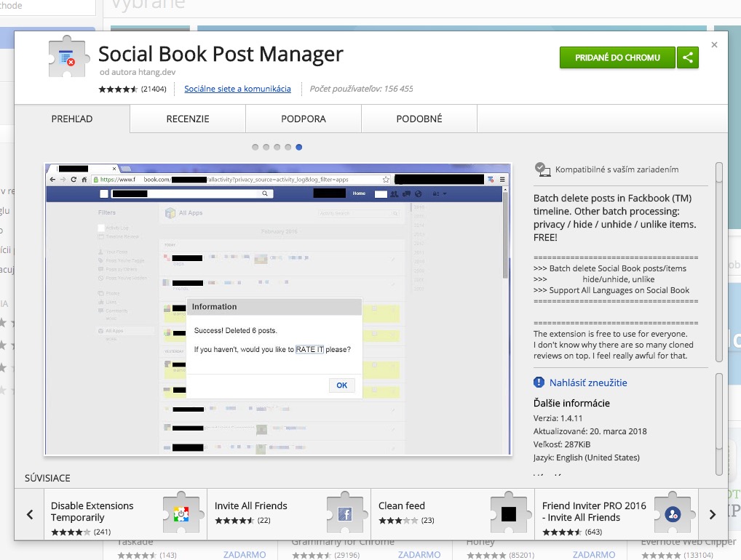The height and width of the screenshot is (560, 741).
Task: Open Disable Extensions Temporarily related item
Action: coord(125,514)
